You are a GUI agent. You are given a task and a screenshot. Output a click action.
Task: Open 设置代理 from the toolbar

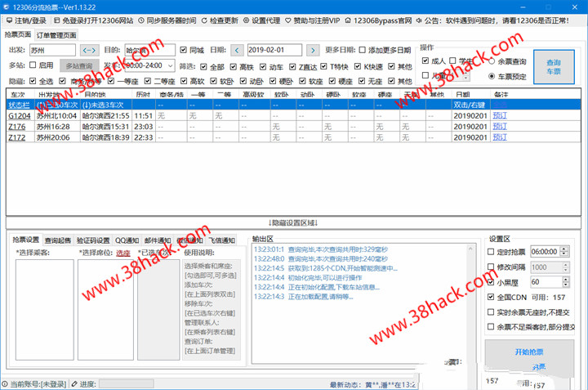coord(262,20)
